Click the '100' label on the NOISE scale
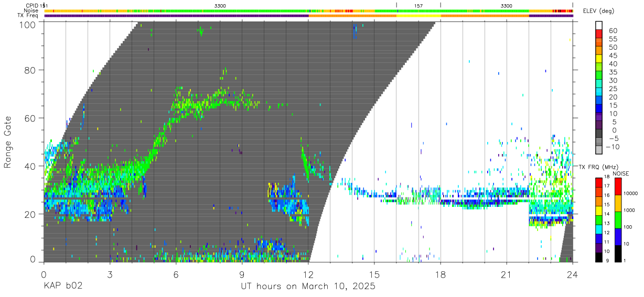The image size is (644, 297). (x=627, y=227)
